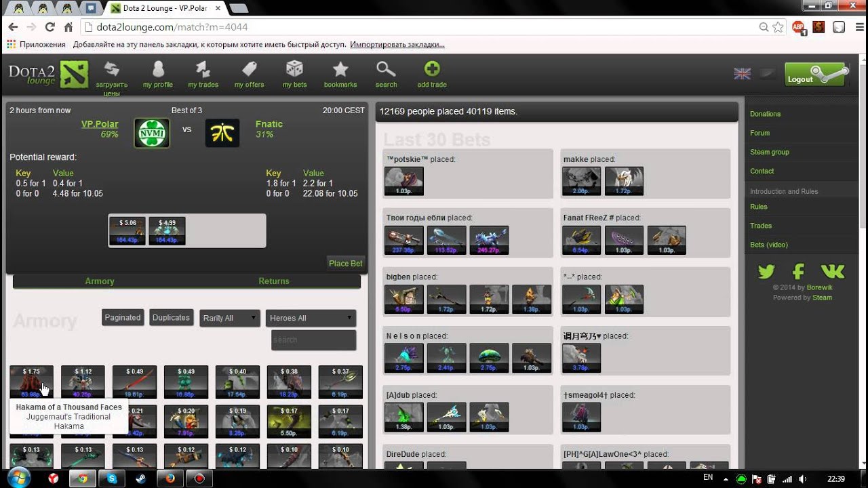Click makke's 2.06p bet item

pos(581,182)
